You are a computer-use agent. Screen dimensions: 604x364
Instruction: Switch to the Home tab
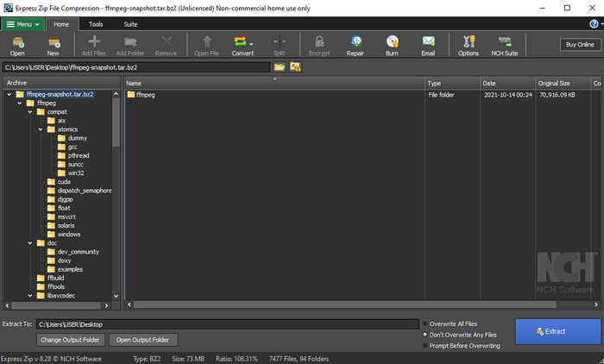tap(61, 24)
